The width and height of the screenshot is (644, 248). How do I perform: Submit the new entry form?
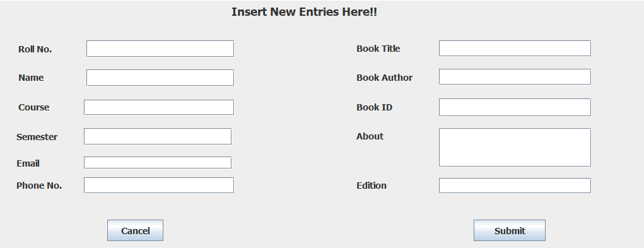(510, 230)
